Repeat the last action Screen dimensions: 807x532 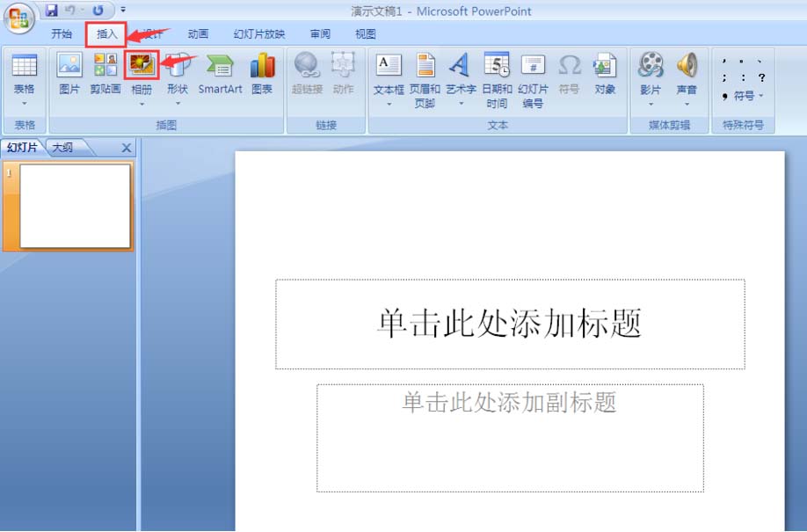[x=98, y=10]
